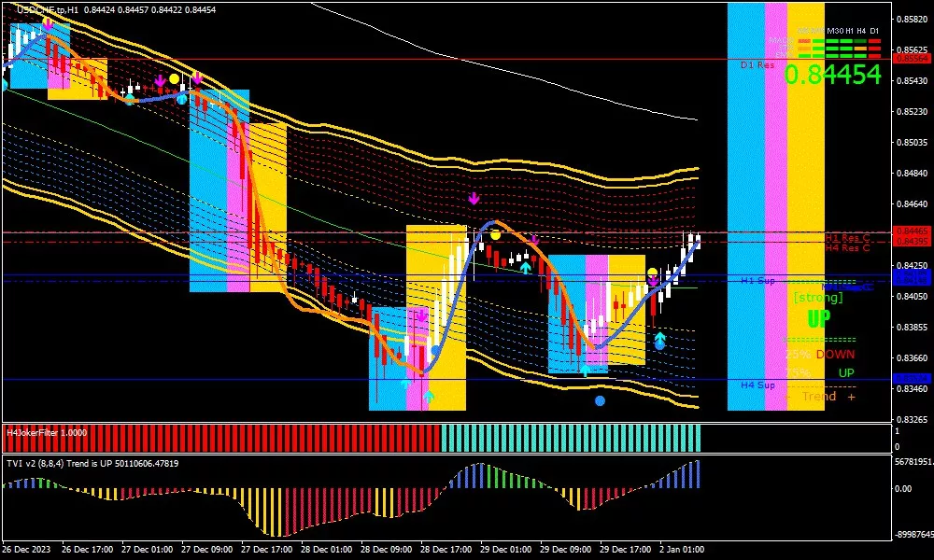This screenshot has width=934, height=560.
Task: Click the large green 0.84454 price display
Action: click(x=832, y=75)
